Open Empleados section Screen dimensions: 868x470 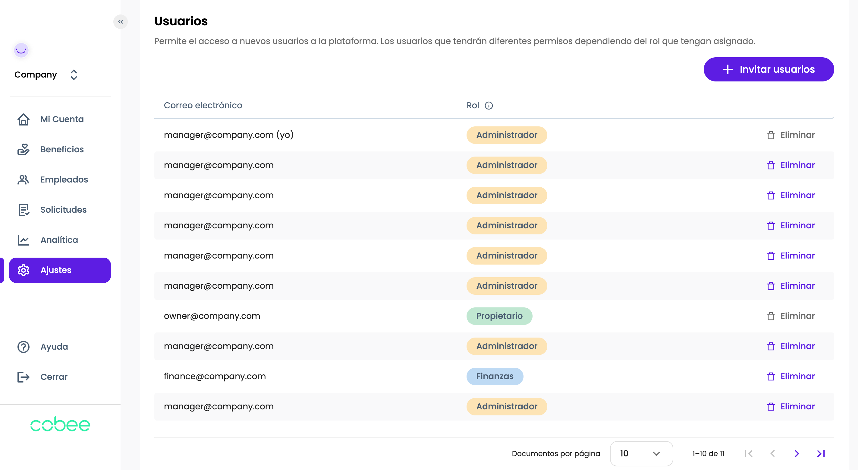tap(64, 179)
